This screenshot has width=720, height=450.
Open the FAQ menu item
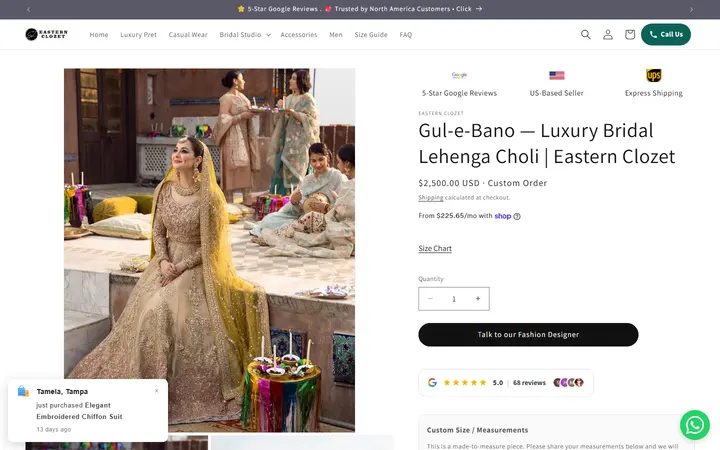(405, 34)
